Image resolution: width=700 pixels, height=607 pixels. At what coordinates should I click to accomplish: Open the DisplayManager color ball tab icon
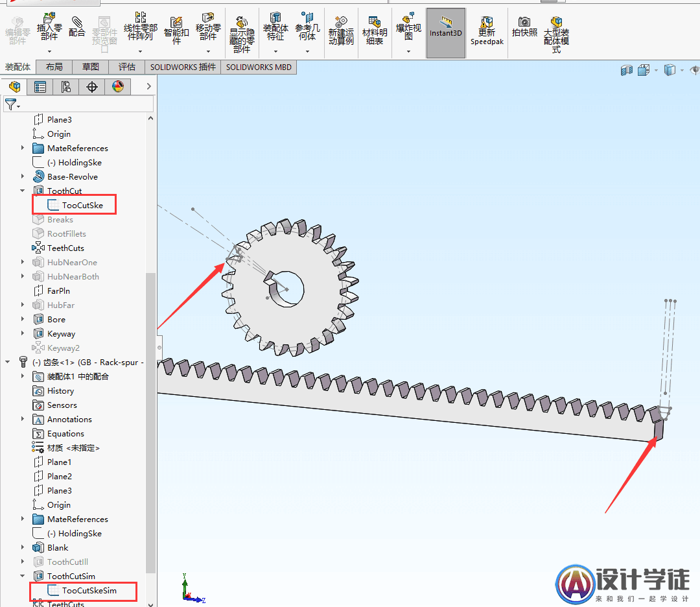[x=118, y=87]
